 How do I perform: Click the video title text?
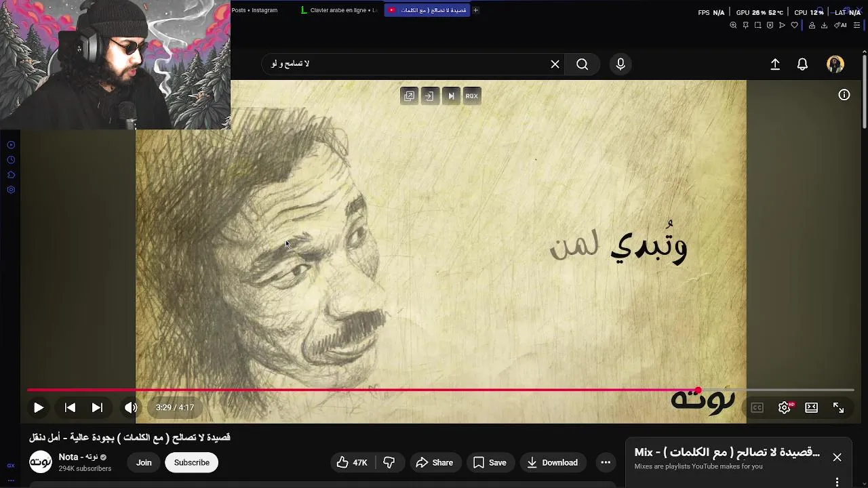(x=130, y=438)
